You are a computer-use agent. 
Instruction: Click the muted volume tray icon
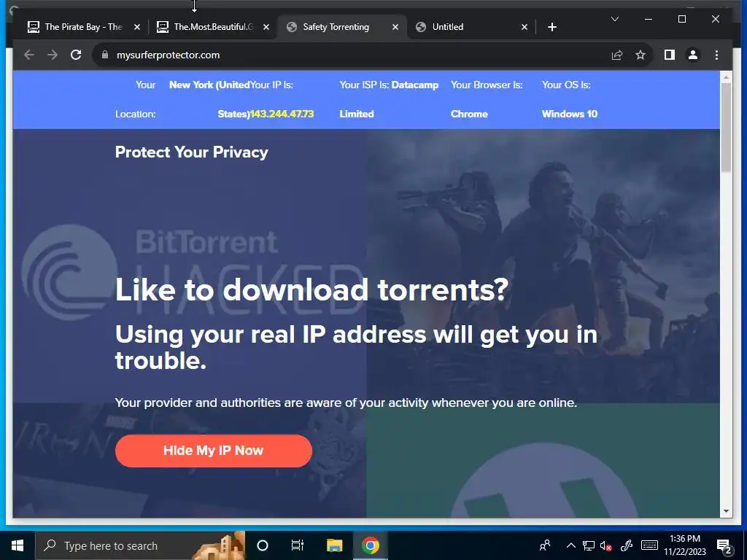pyautogui.click(x=606, y=545)
